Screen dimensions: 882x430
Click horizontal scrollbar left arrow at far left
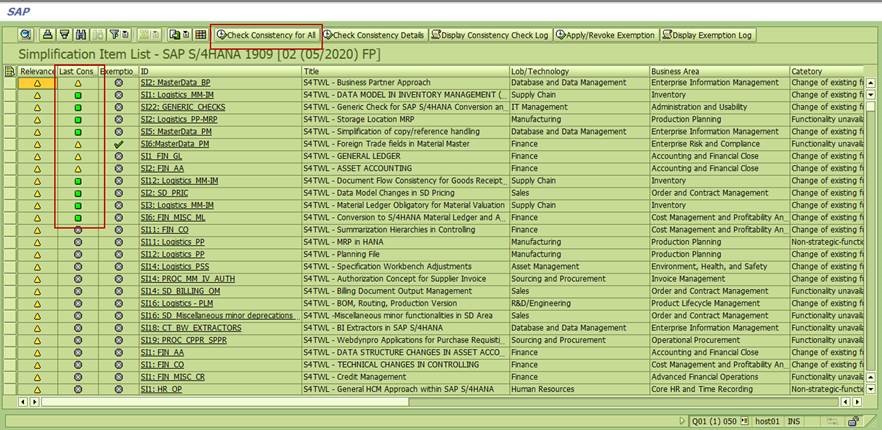pos(23,402)
